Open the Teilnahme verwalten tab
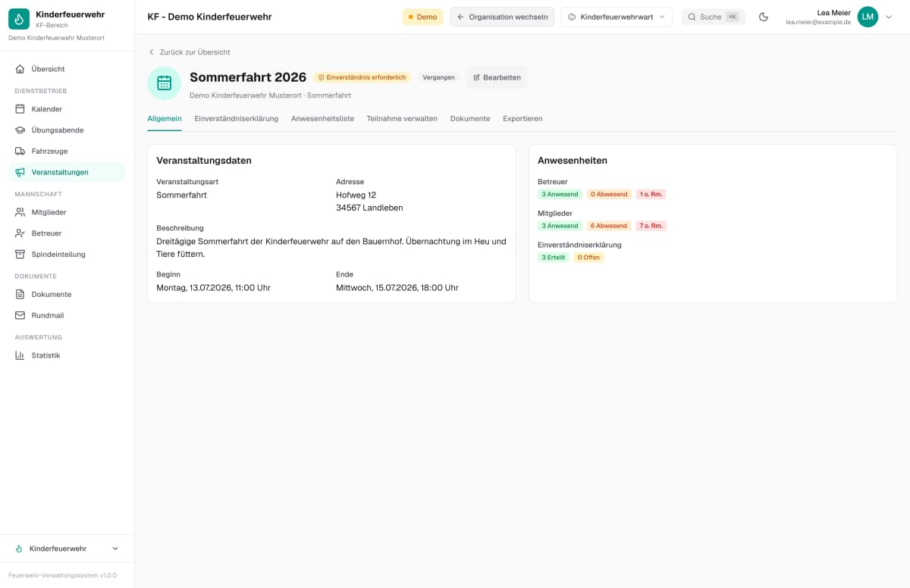Image resolution: width=910 pixels, height=588 pixels. point(402,119)
